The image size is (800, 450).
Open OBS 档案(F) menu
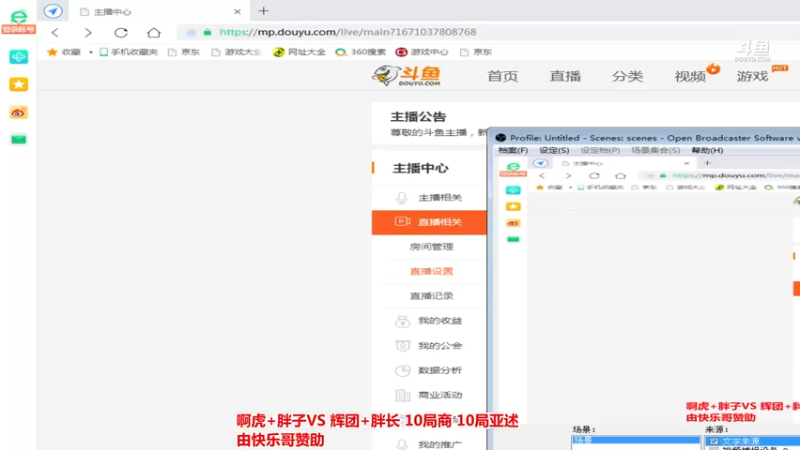513,151
